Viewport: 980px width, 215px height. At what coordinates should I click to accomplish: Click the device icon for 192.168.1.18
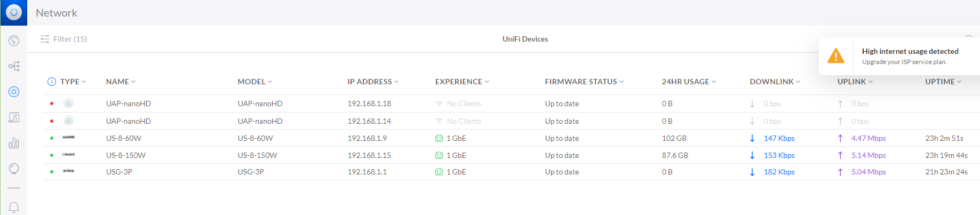point(68,103)
